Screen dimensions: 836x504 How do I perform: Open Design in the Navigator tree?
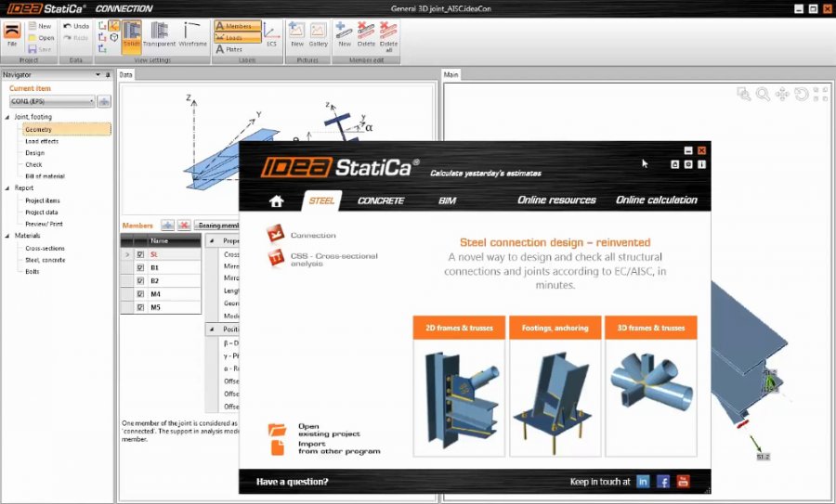pyautogui.click(x=34, y=153)
